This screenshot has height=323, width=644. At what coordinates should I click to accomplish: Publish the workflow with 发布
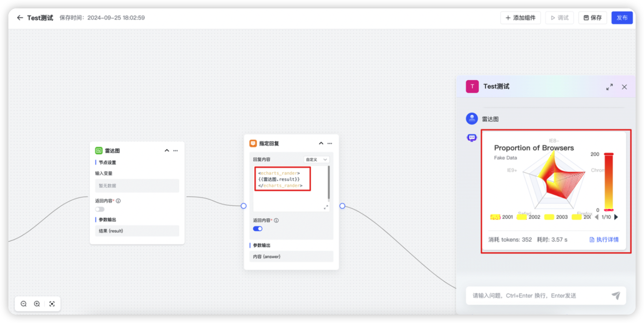pos(622,18)
